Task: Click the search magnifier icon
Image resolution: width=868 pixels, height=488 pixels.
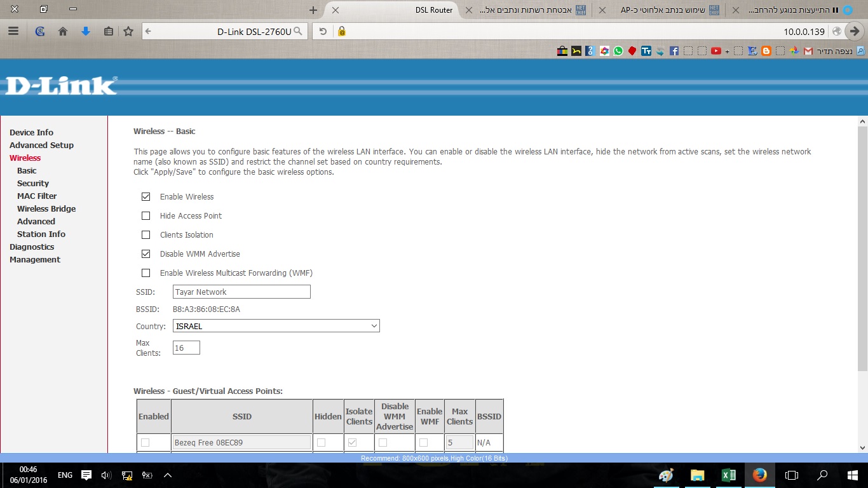Action: tap(297, 31)
